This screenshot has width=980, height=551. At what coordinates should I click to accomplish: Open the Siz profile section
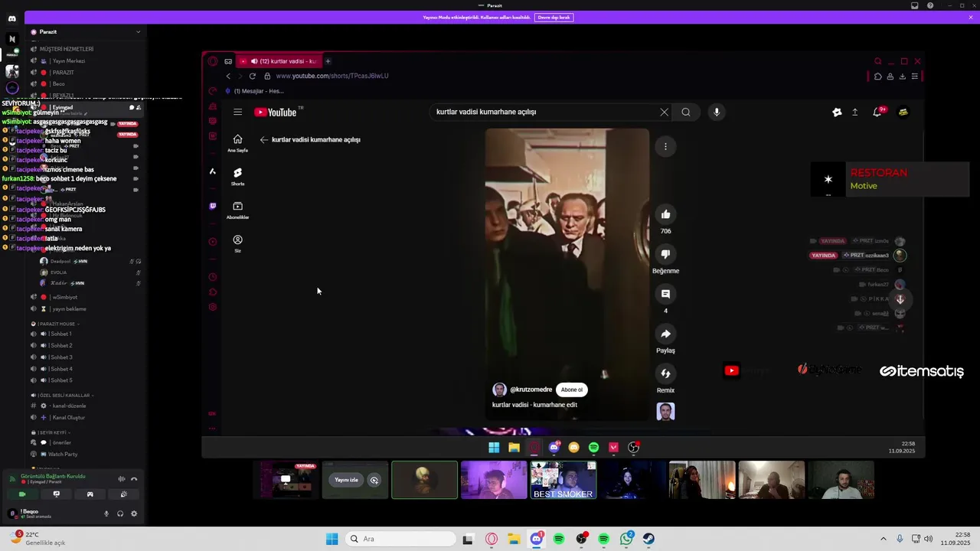click(237, 244)
